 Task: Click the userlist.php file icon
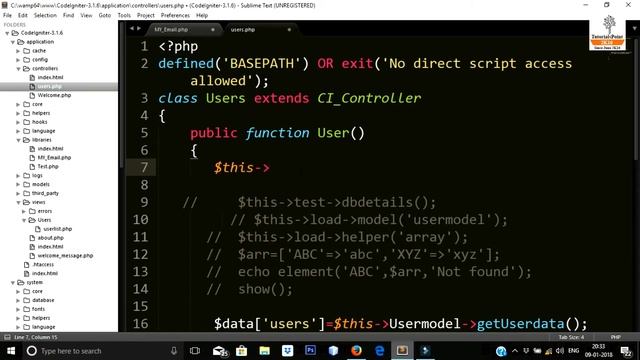tap(38, 229)
